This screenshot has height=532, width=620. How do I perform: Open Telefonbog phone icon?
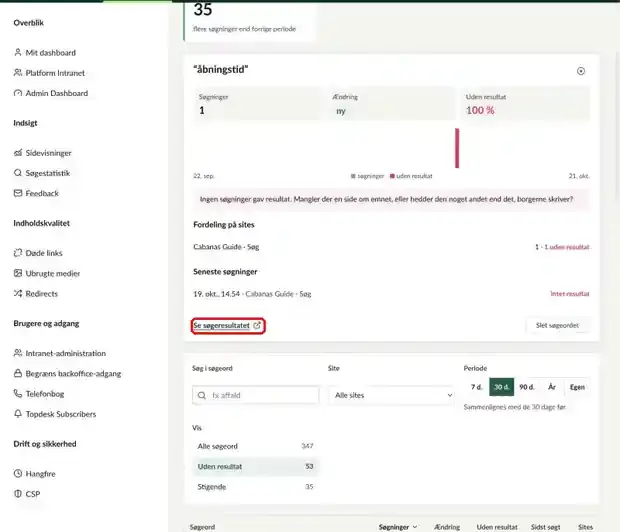tap(18, 394)
